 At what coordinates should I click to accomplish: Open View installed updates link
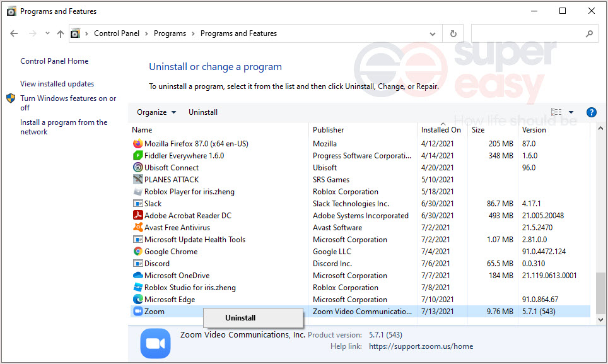[57, 84]
